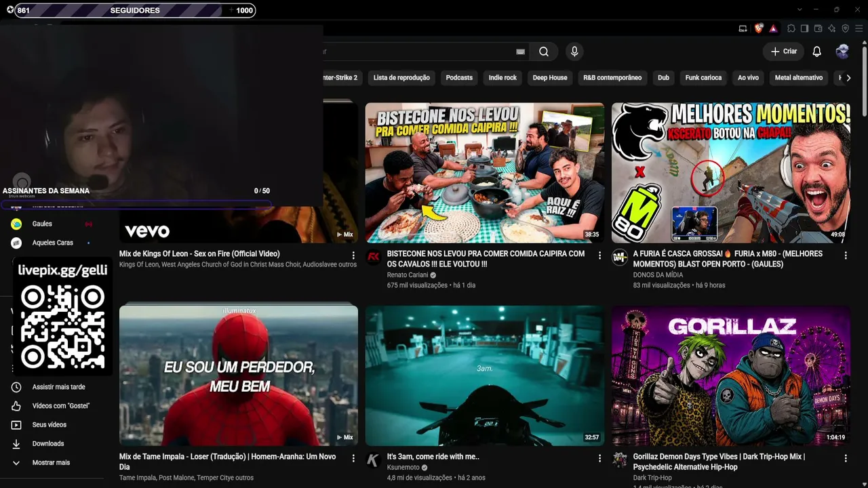Open Dark Trip-Hop channel avatar
868x488 pixels.
(x=620, y=461)
